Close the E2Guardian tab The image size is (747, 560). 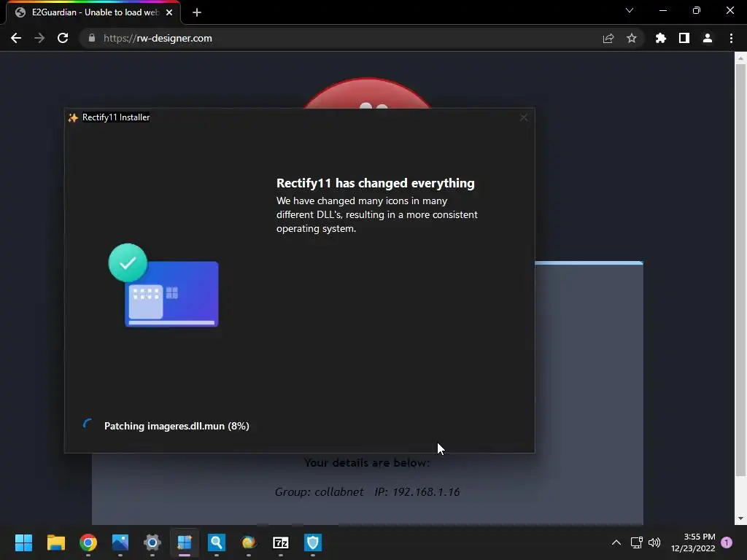pos(169,12)
